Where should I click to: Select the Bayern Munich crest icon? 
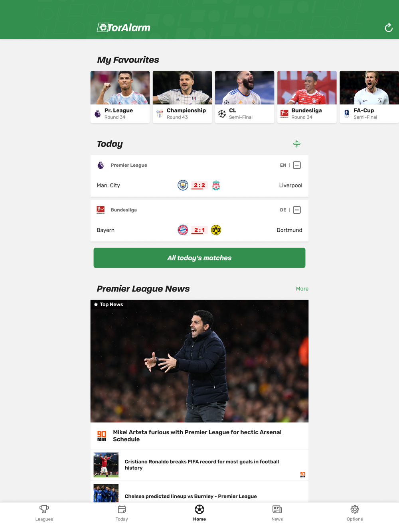click(x=183, y=230)
